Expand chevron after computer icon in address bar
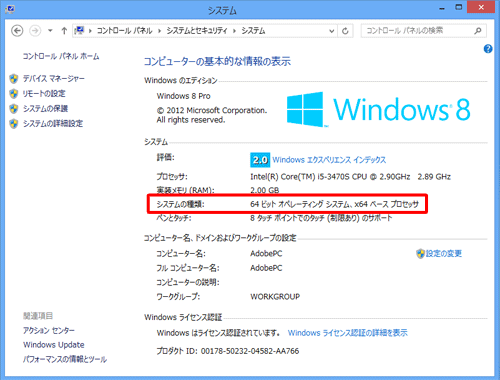500x380 pixels. coord(90,31)
